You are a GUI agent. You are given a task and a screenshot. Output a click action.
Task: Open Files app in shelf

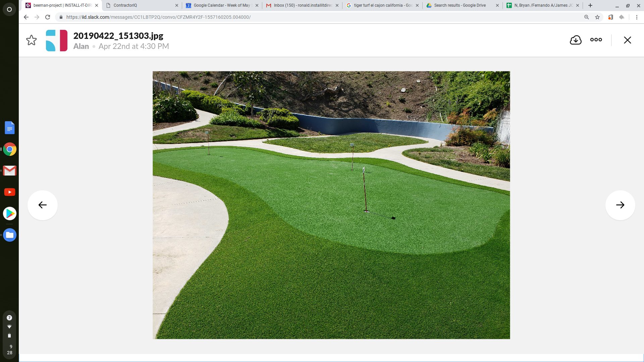click(10, 235)
